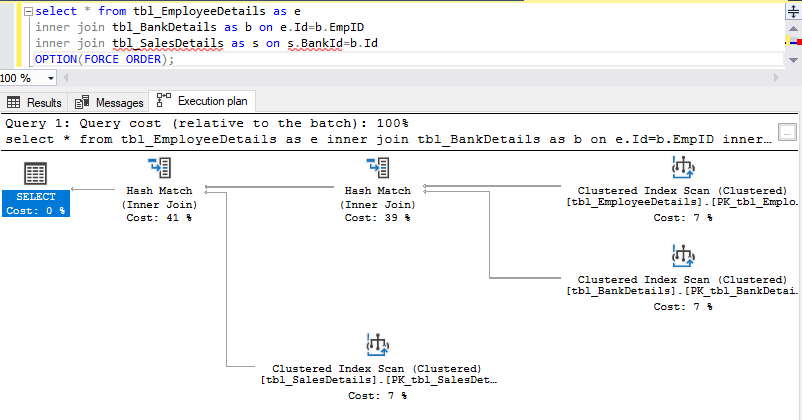This screenshot has height=420, width=802.
Task: Open the 100 % zoom dropdown
Action: [x=51, y=78]
